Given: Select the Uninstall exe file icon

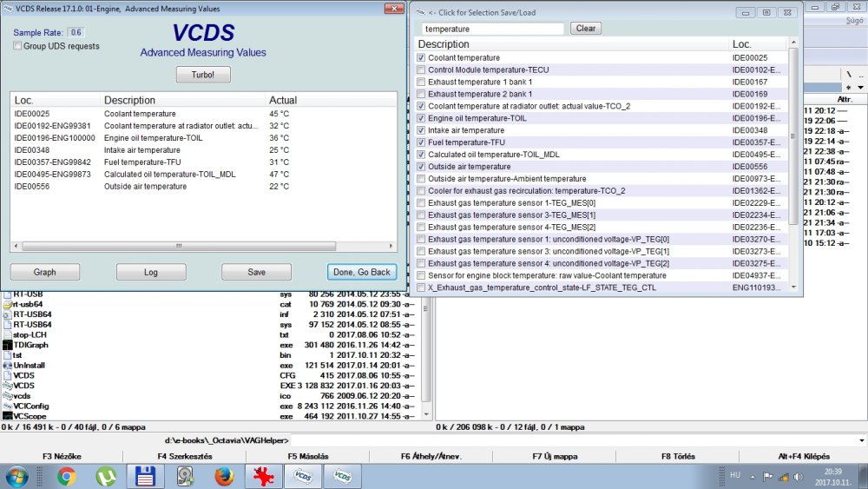Looking at the screenshot, I should coord(7,366).
